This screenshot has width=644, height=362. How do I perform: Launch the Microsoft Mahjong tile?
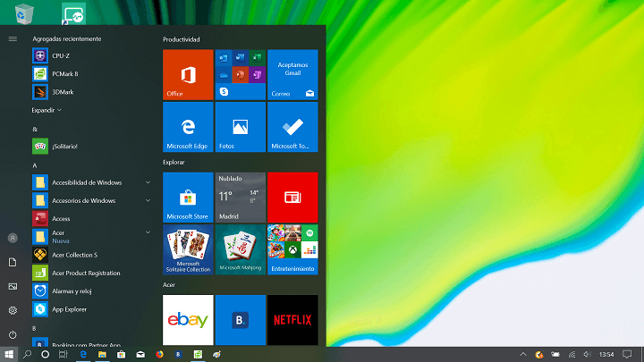coord(241,249)
